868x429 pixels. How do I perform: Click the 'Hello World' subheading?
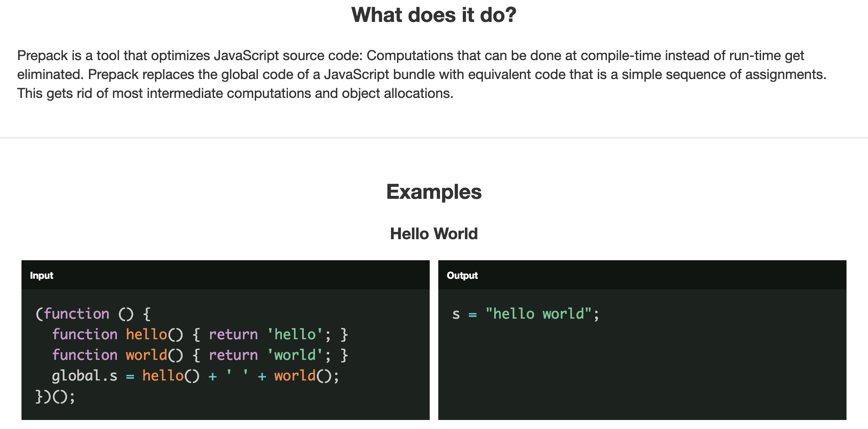click(434, 234)
